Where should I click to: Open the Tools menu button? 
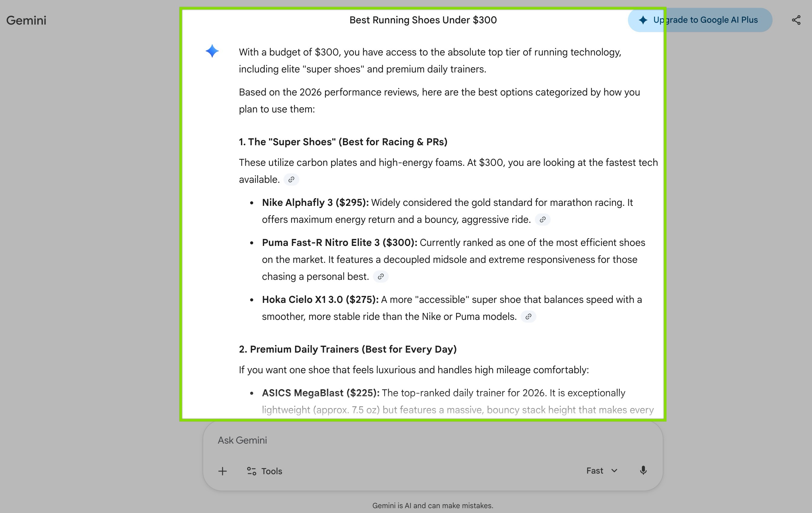[x=264, y=471]
